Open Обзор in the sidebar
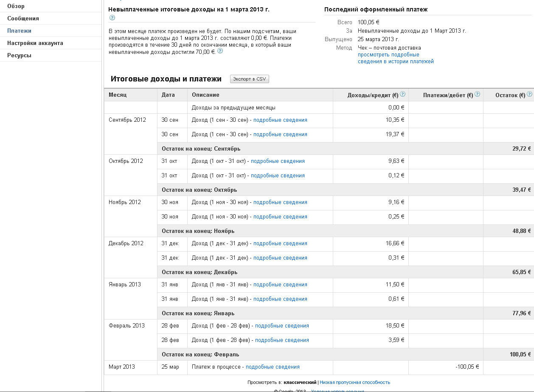 pyautogui.click(x=16, y=6)
